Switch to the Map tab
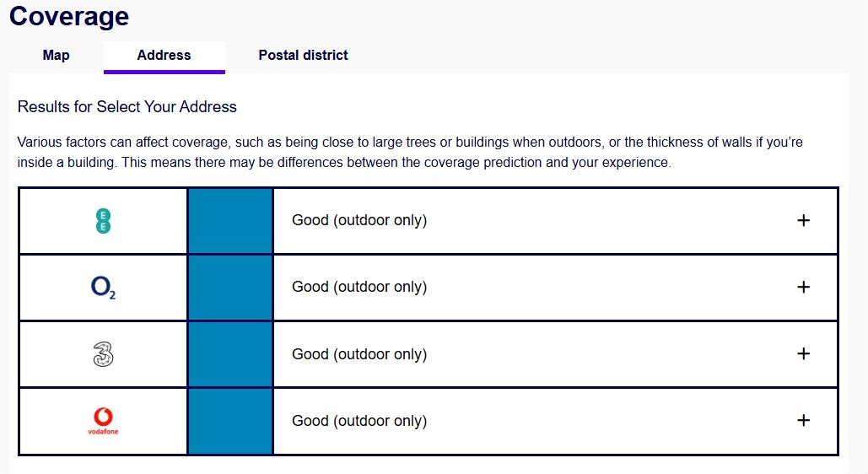Image resolution: width=868 pixels, height=474 pixels. tap(56, 56)
